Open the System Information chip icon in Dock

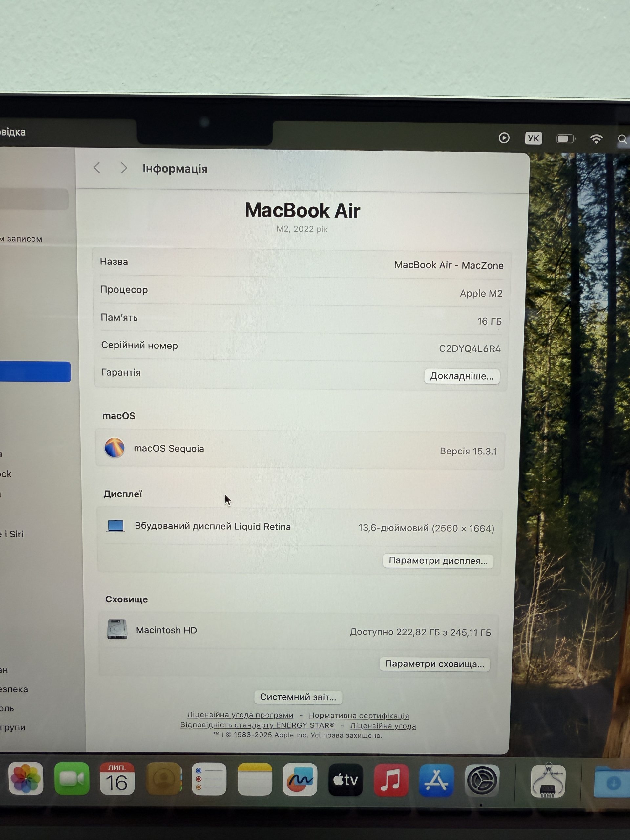click(x=548, y=780)
